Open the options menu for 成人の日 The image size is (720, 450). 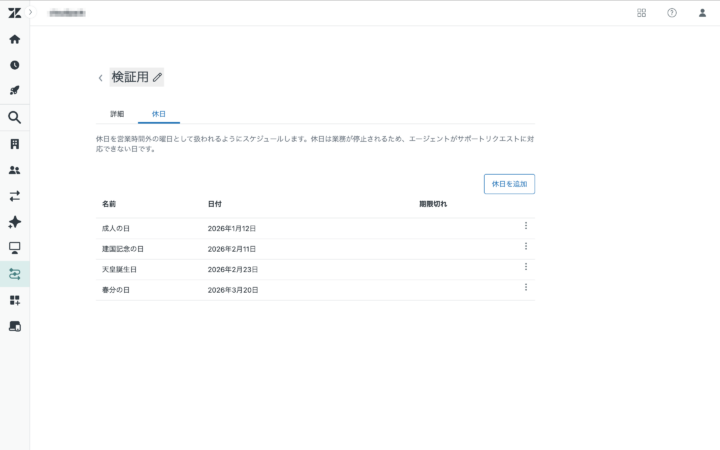pyautogui.click(x=525, y=226)
